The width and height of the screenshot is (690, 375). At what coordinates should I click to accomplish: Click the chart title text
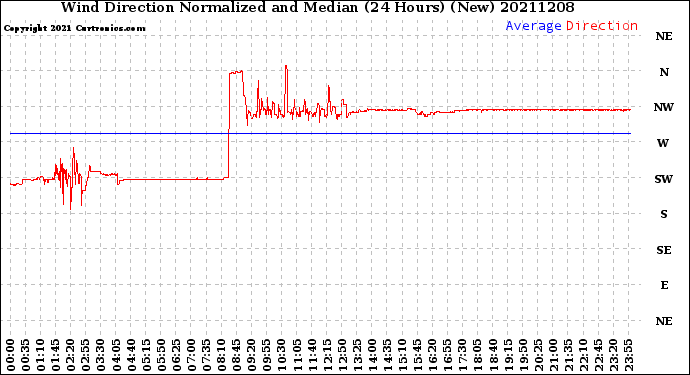click(317, 7)
